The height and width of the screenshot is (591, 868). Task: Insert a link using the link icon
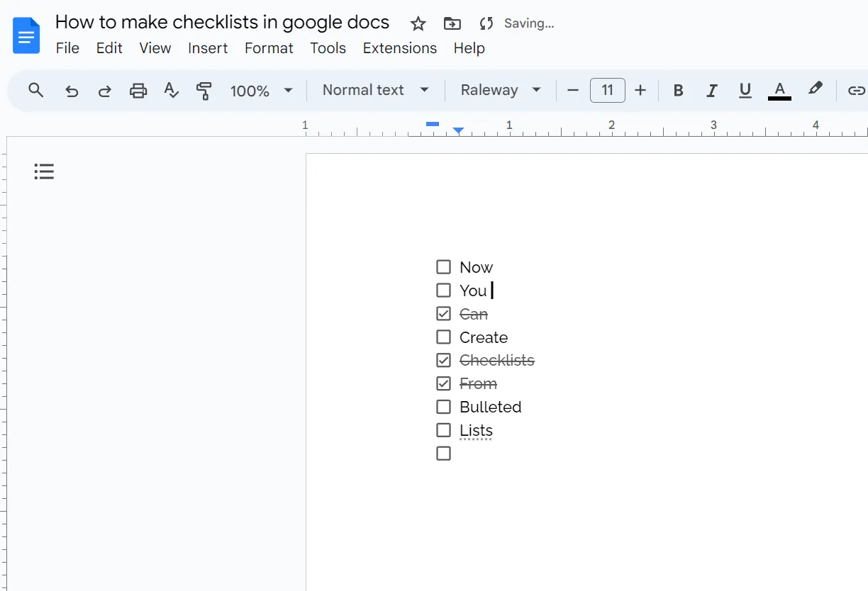[x=856, y=90]
